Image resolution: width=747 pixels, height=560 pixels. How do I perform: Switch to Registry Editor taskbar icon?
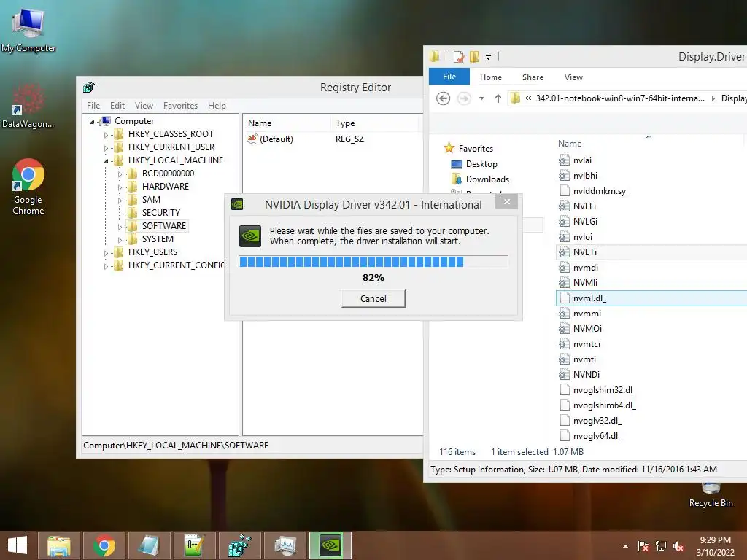pos(239,545)
